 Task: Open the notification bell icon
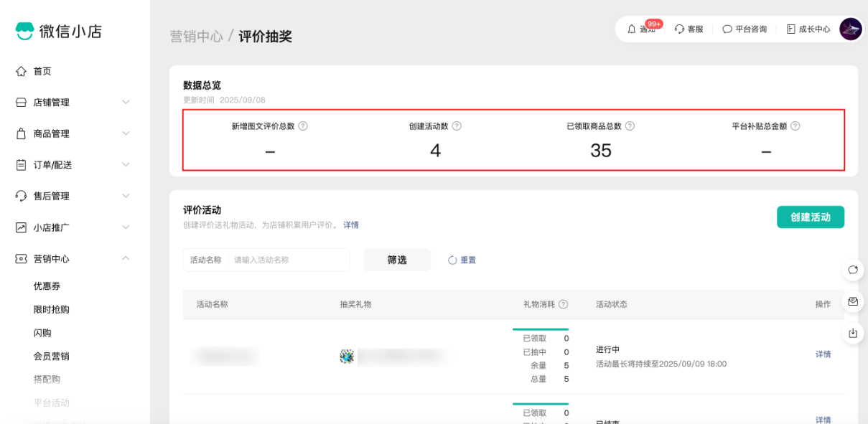tap(632, 29)
